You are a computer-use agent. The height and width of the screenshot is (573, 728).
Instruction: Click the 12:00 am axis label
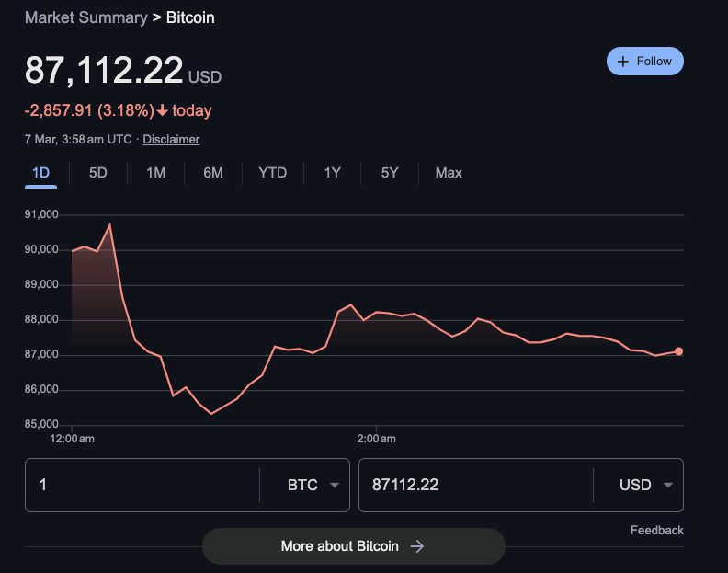(x=72, y=439)
